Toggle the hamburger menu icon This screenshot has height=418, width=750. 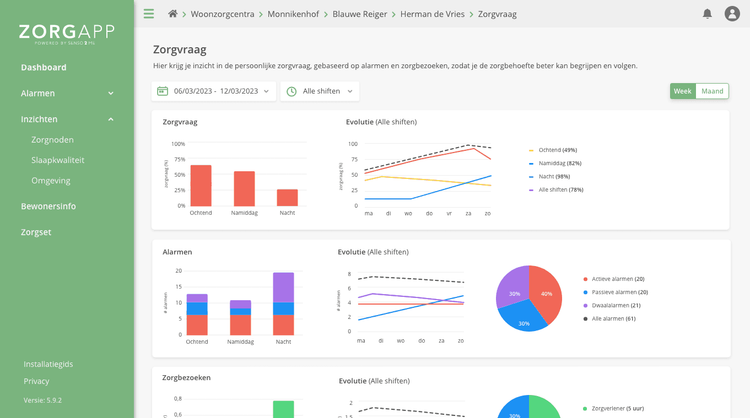[x=149, y=14]
